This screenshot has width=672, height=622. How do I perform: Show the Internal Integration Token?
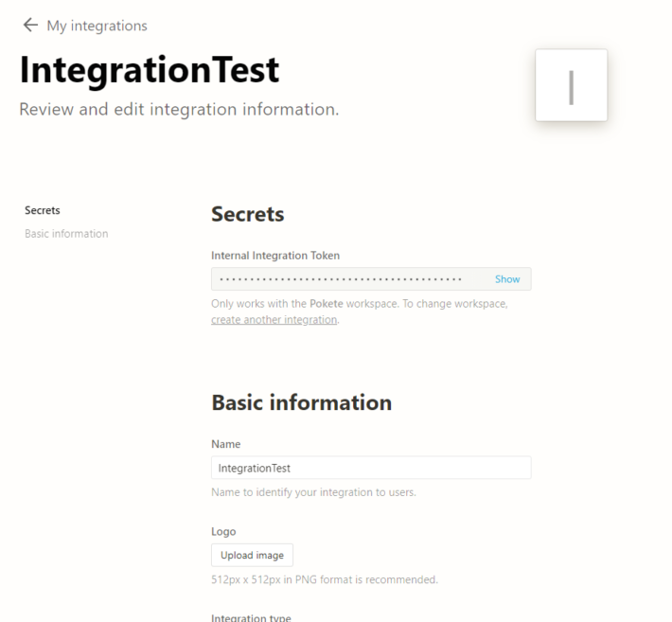[507, 279]
